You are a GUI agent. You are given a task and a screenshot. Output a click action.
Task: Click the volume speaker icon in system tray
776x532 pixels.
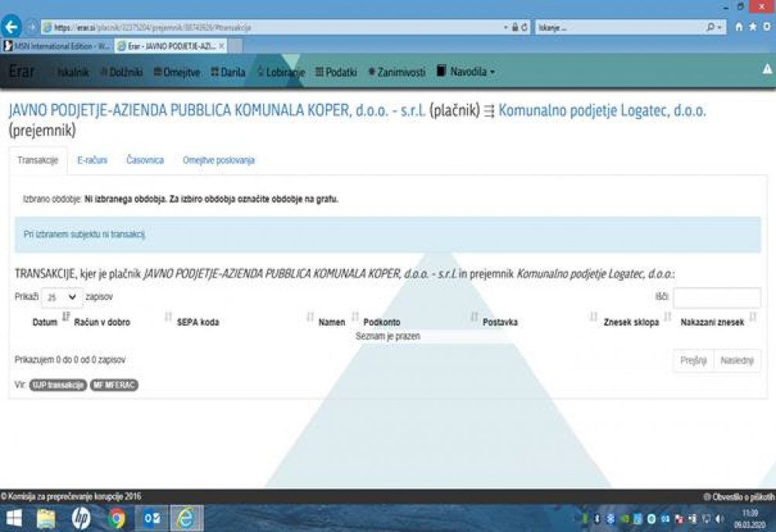pyautogui.click(x=718, y=519)
